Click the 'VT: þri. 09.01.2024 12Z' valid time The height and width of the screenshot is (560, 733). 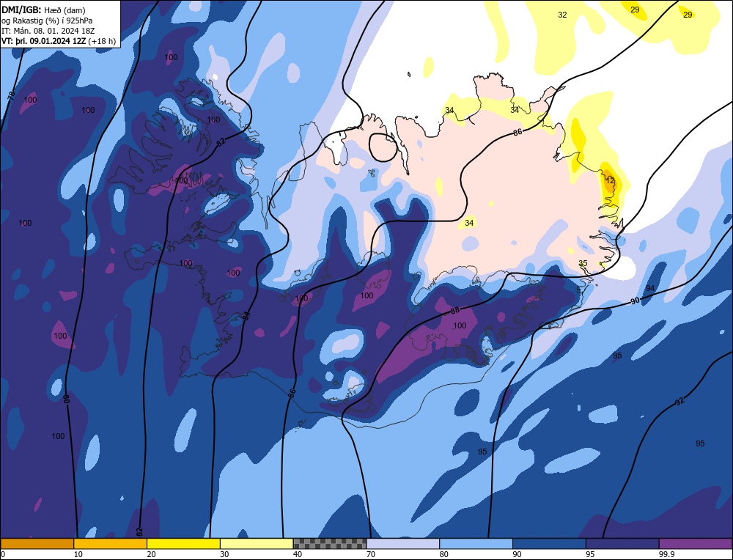(44, 41)
